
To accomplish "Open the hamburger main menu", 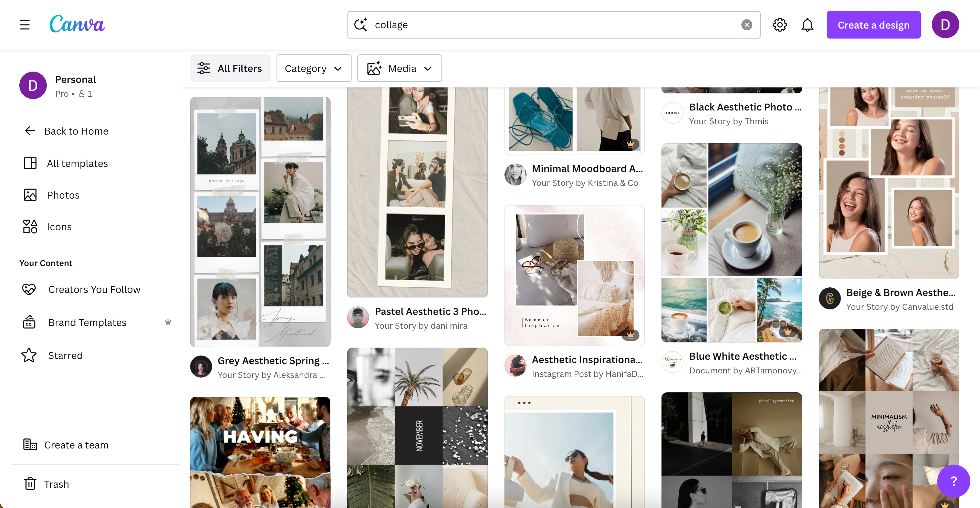I will coord(25,25).
